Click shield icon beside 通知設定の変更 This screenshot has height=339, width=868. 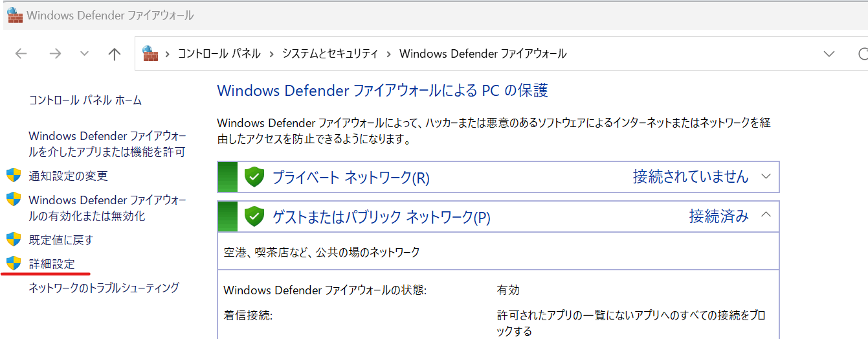pyautogui.click(x=14, y=176)
